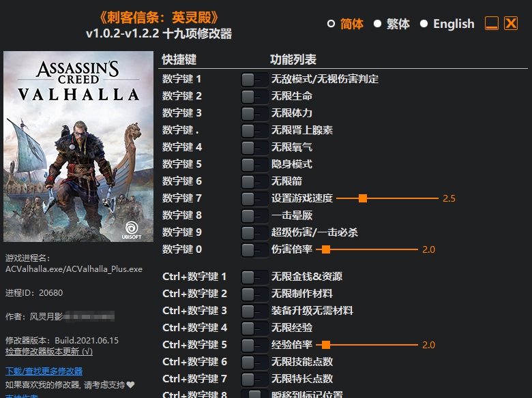
Task: Click the v1.0.2-v1.2.2 十九项修改器 subtitle
Action: pyautogui.click(x=159, y=33)
